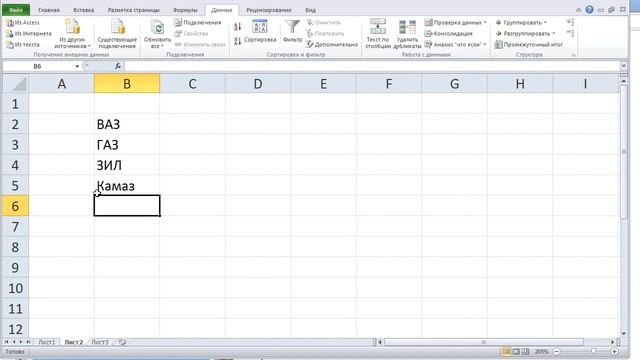Switch to the Лист3 sheet tab
The image size is (640, 360).
point(100,342)
